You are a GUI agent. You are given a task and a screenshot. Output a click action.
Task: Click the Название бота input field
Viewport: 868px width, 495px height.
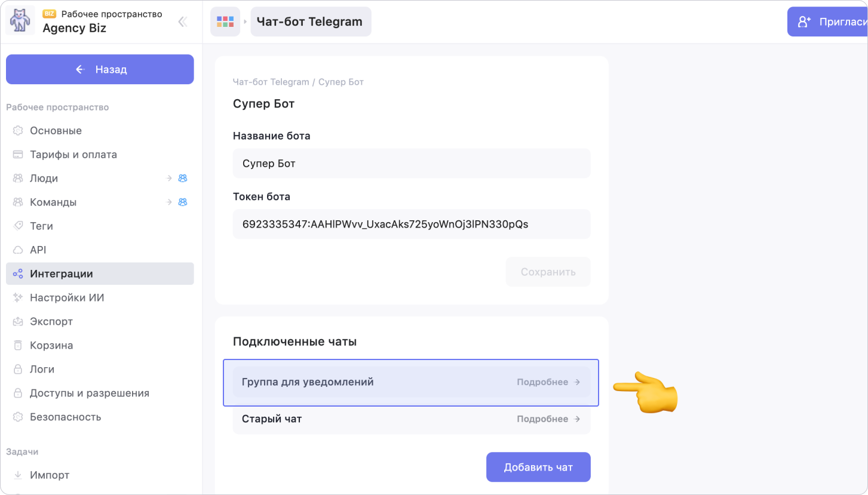pyautogui.click(x=411, y=164)
